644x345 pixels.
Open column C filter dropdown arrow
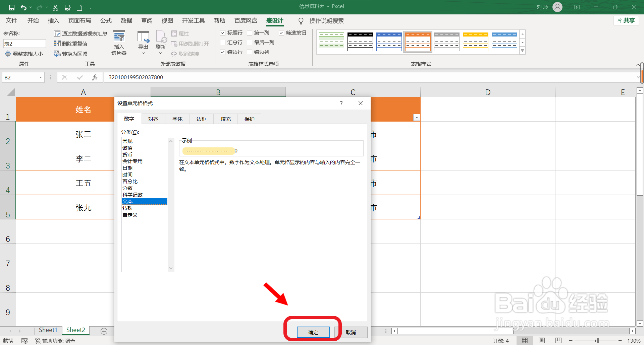tap(417, 117)
